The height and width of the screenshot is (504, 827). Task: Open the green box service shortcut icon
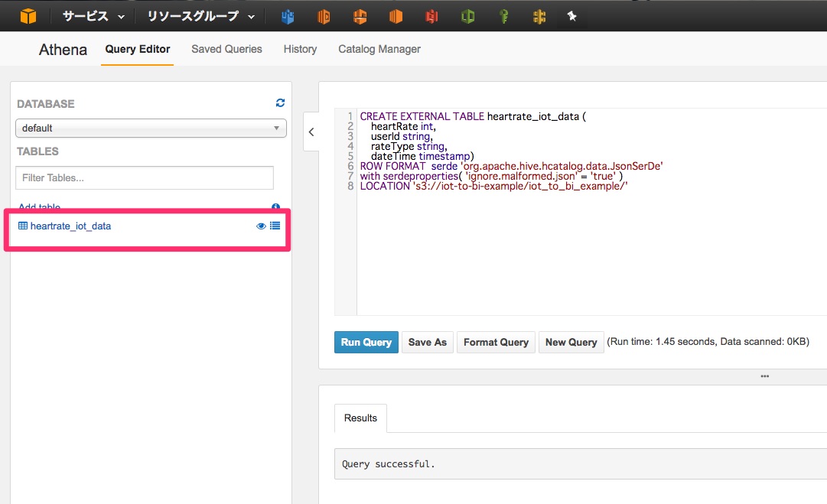pyautogui.click(x=468, y=17)
